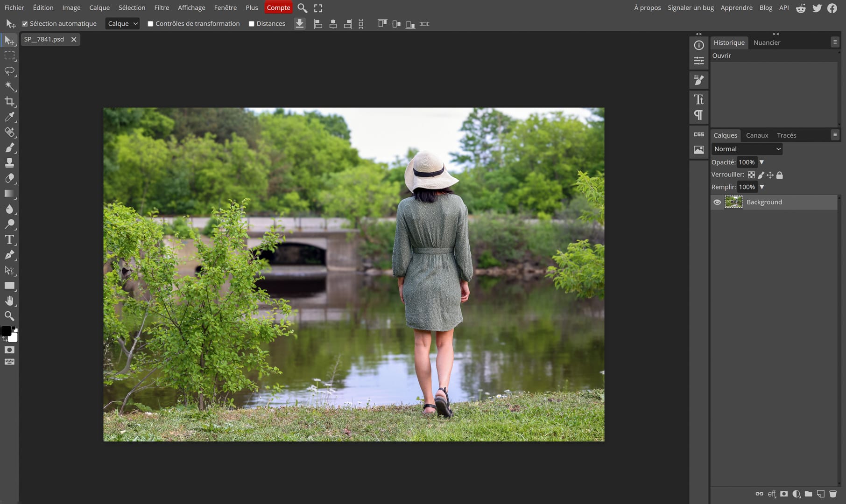Click the black foreground color swatch

6,331
